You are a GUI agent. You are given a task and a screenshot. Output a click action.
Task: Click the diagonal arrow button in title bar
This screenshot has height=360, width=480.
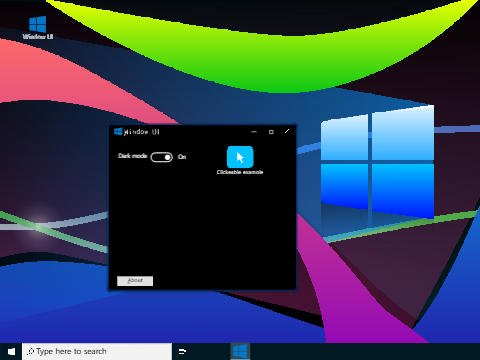tap(287, 131)
